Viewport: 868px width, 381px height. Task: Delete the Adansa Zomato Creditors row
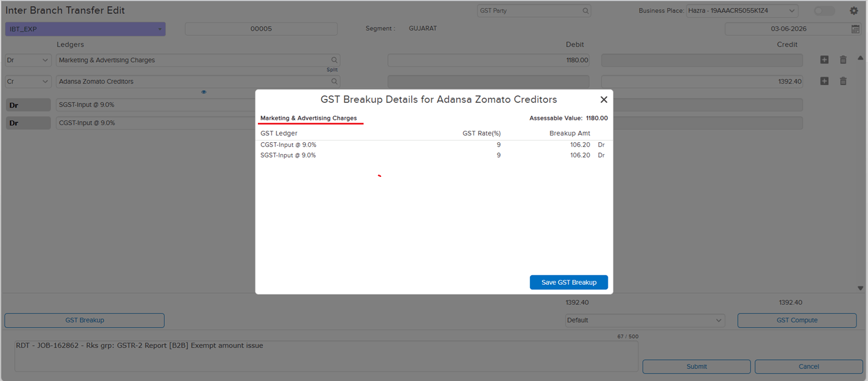(843, 81)
